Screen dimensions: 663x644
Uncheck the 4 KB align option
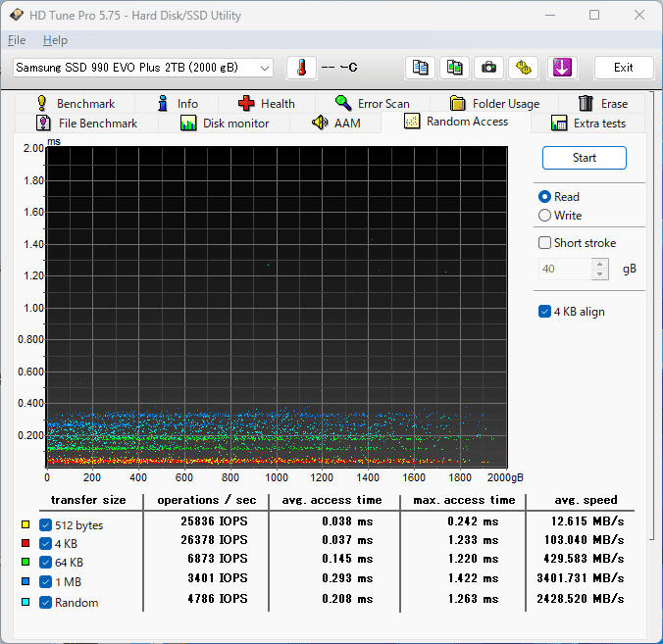pyautogui.click(x=545, y=312)
